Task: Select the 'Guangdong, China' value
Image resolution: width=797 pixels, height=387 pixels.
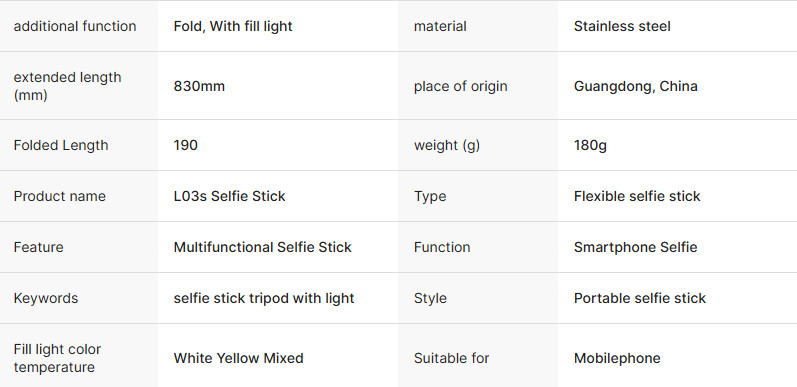Action: (x=636, y=86)
